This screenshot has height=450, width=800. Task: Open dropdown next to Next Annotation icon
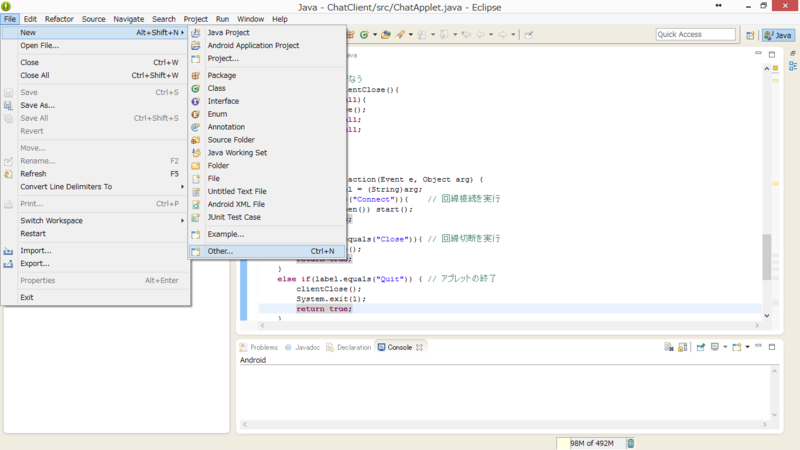[x=433, y=35]
